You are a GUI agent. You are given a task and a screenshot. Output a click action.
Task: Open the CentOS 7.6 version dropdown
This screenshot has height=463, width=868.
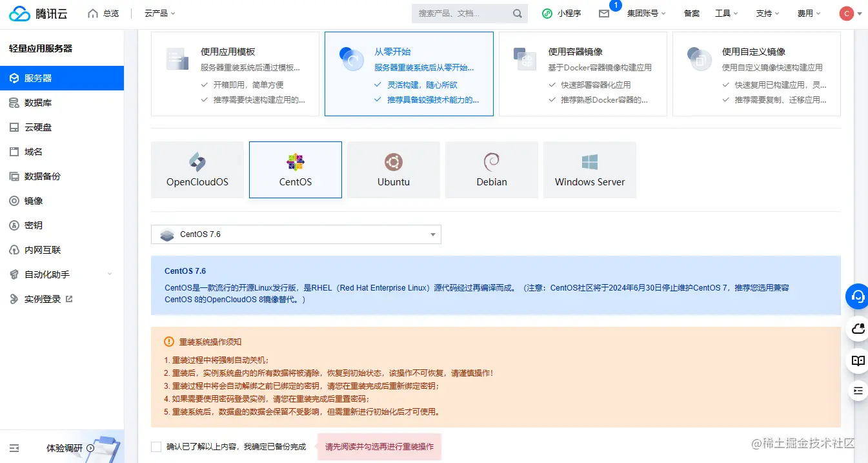[x=296, y=234]
